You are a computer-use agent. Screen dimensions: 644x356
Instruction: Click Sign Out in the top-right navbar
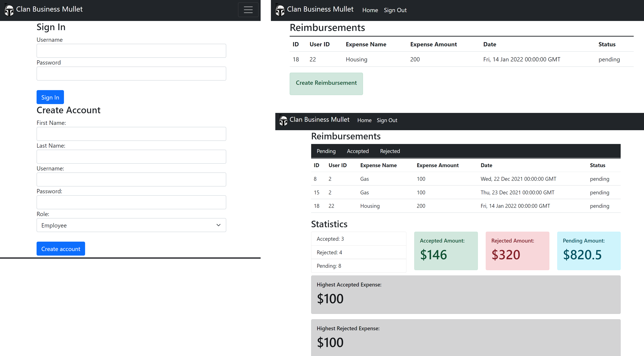click(395, 10)
